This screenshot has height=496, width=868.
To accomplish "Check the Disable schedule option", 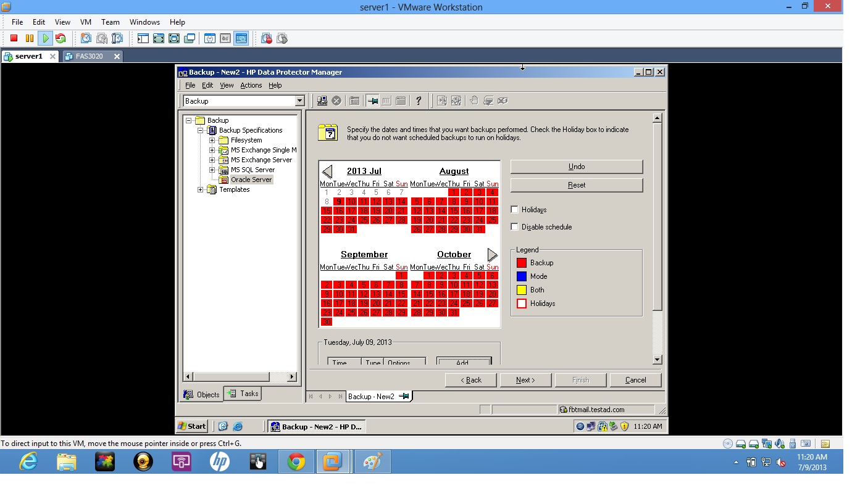I will click(x=515, y=226).
